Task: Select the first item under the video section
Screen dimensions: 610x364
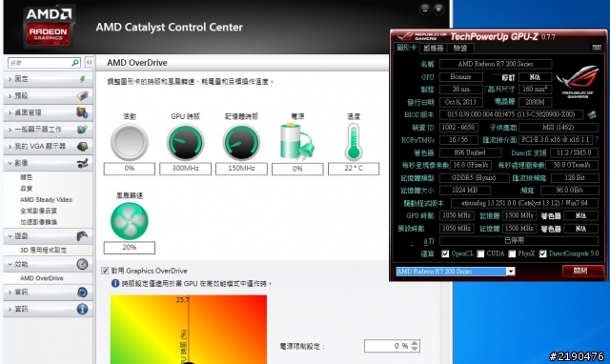Action: point(26,177)
